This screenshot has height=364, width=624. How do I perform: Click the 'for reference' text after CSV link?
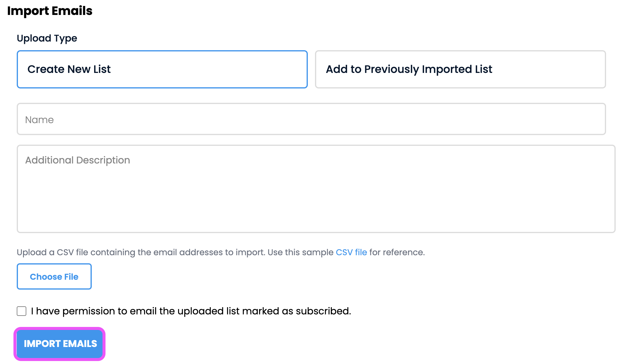(x=397, y=252)
